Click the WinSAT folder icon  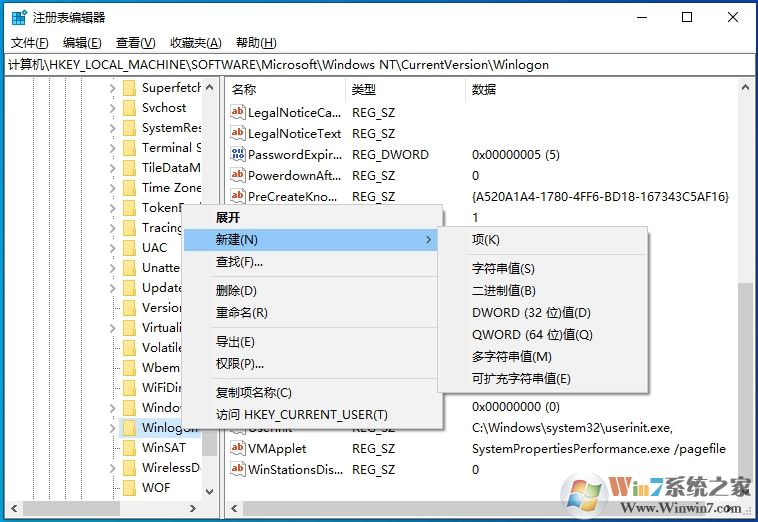point(129,448)
